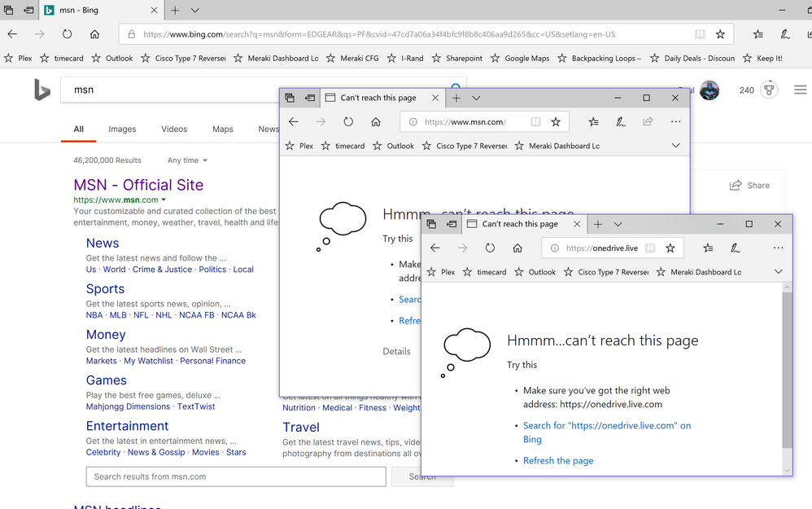Expand the favorites bar overflow chevron
The height and width of the screenshot is (509, 812).
point(675,145)
